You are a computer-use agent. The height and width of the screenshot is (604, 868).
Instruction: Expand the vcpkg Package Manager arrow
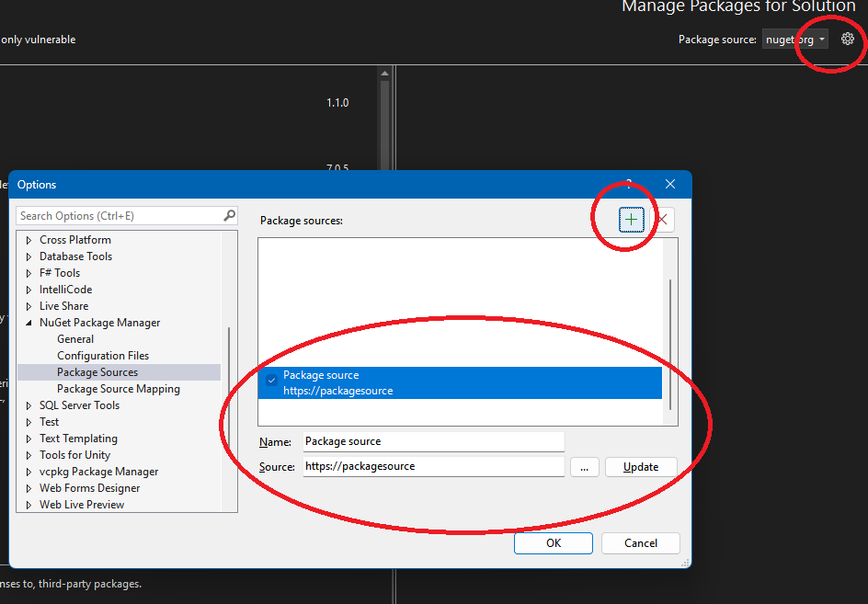click(x=29, y=473)
